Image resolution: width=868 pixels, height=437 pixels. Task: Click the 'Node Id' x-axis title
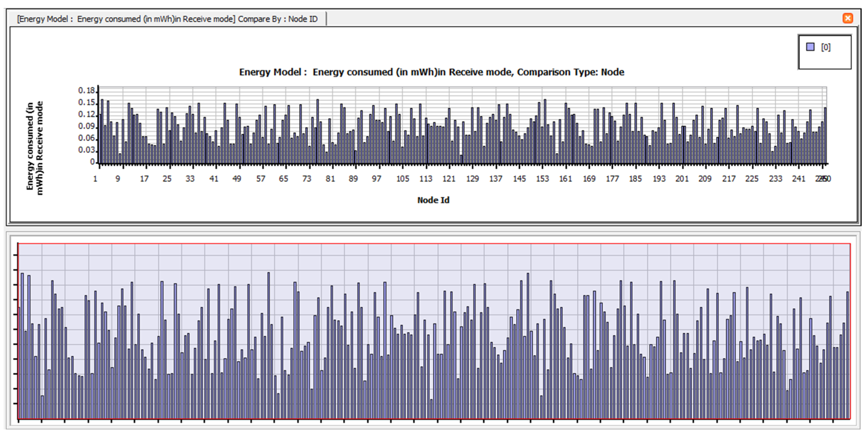point(433,200)
